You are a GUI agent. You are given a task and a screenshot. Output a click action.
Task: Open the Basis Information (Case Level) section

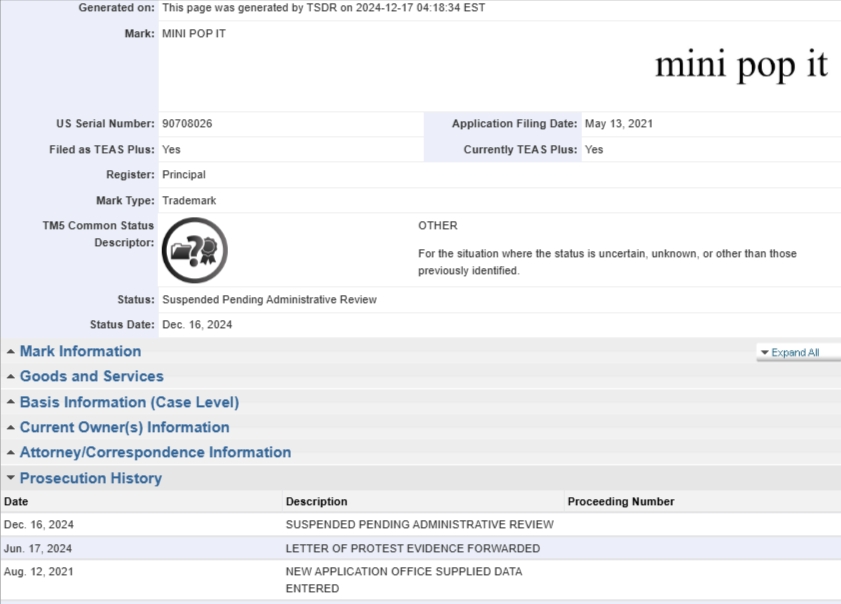(x=129, y=403)
